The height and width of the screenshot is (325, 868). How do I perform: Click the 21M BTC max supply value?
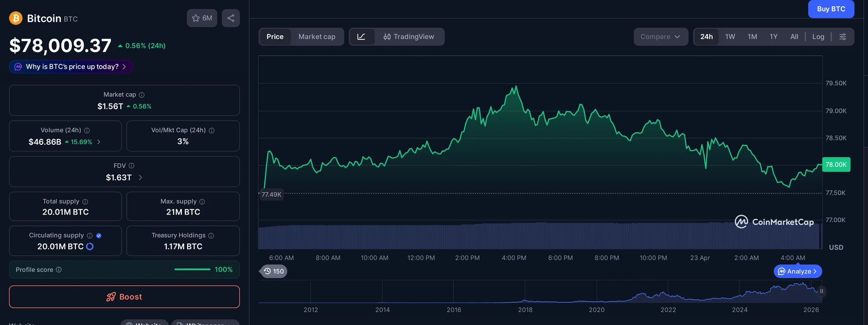(x=183, y=212)
